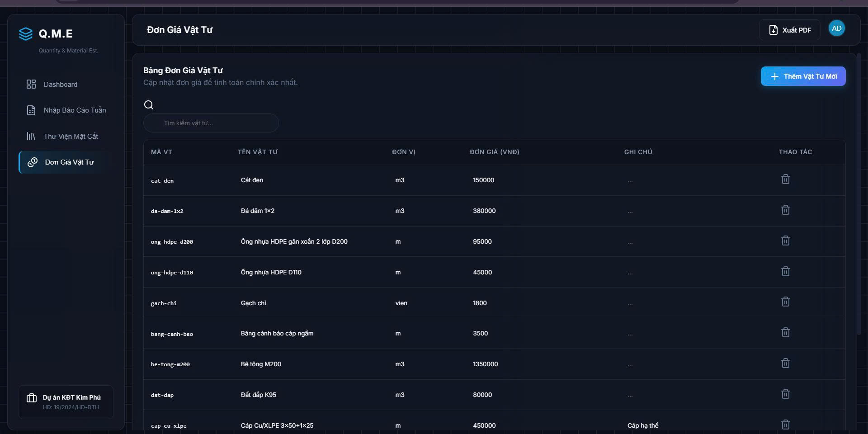Click the Gạch chỉ material name

tap(254, 303)
